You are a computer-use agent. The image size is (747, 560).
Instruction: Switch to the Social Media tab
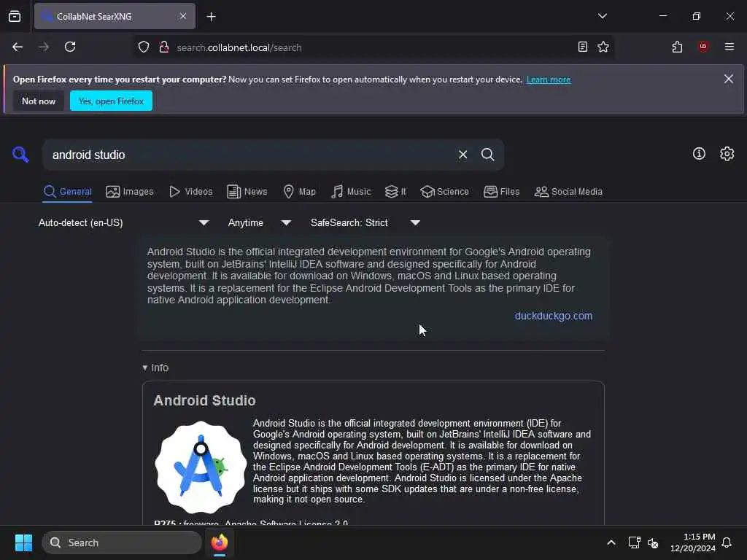pos(568,192)
